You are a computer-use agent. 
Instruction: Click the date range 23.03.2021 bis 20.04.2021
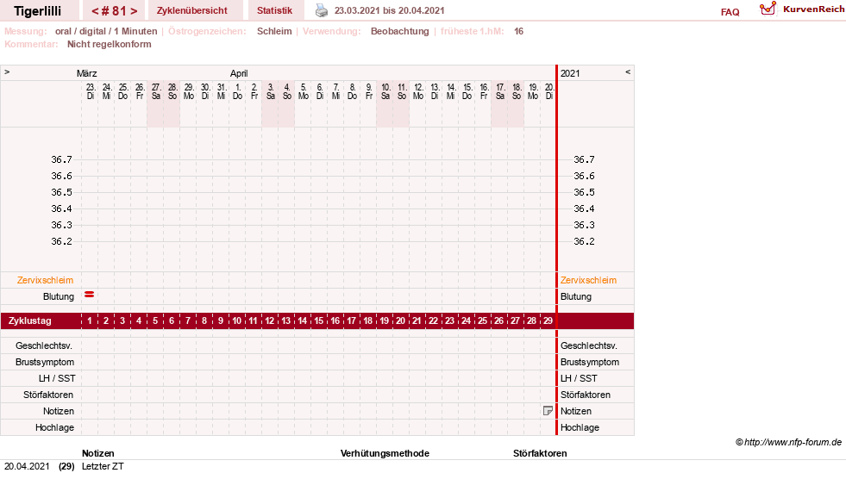pos(390,10)
